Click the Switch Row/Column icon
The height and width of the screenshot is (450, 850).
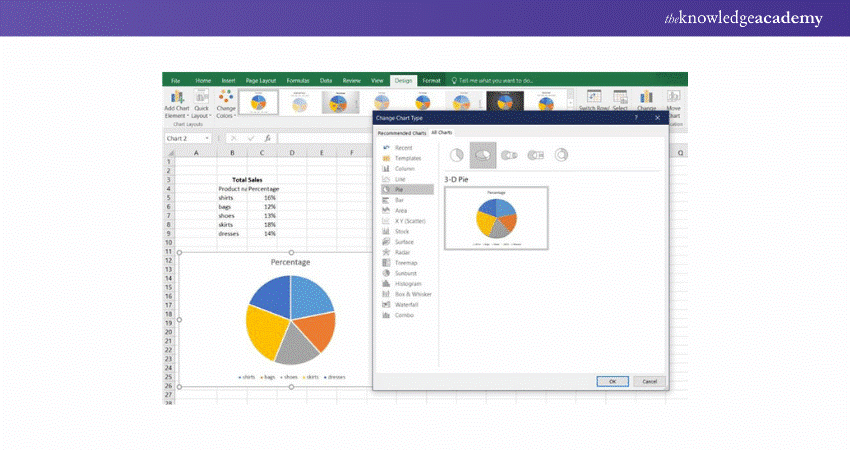[x=595, y=101]
